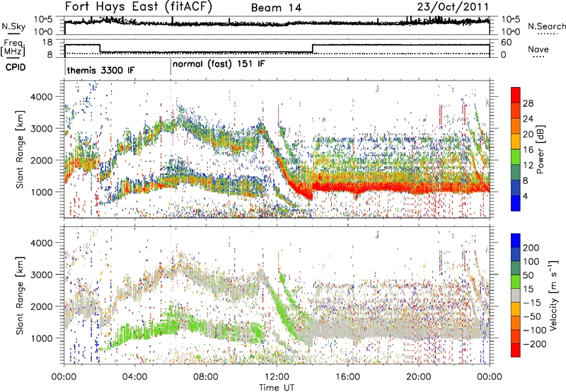Click the 'Freq. [MHz]' axis label
This screenshot has height=392, width=566.
pyautogui.click(x=13, y=48)
